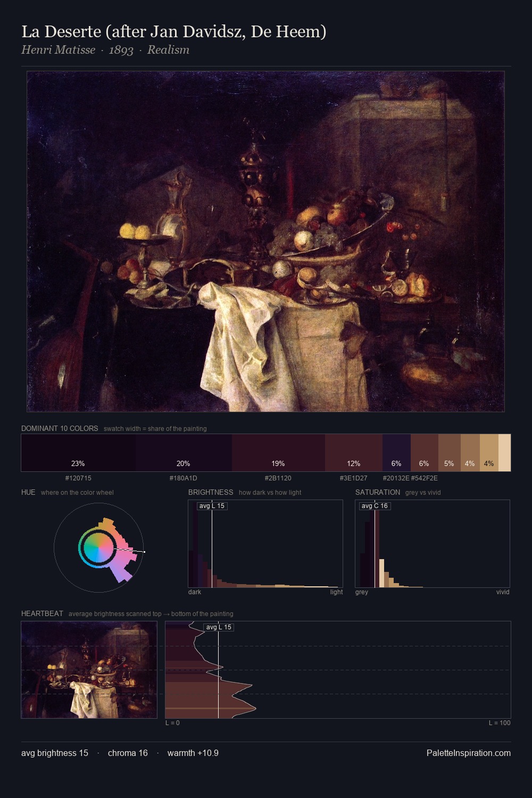Click the hex code #20132E
The image size is (532, 798).
tap(396, 478)
